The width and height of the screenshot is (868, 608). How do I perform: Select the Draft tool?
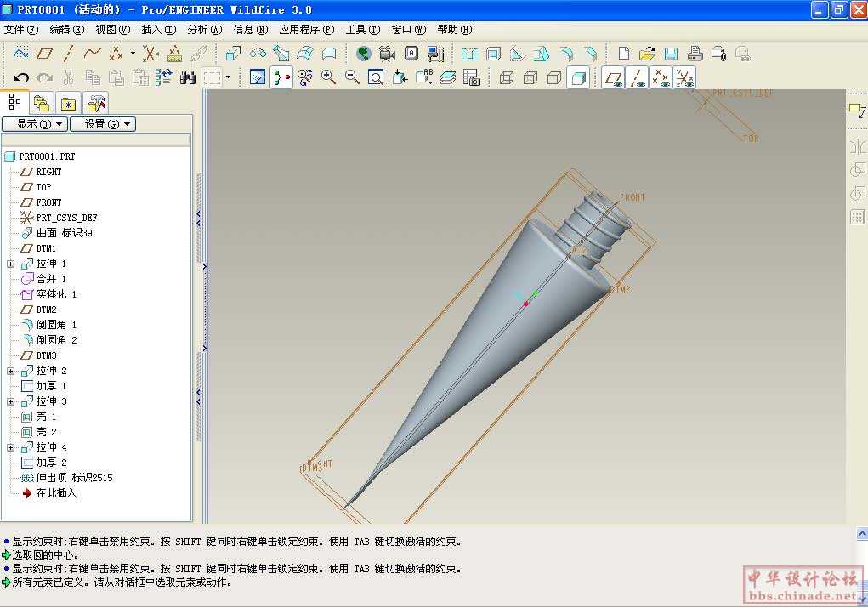coord(542,54)
